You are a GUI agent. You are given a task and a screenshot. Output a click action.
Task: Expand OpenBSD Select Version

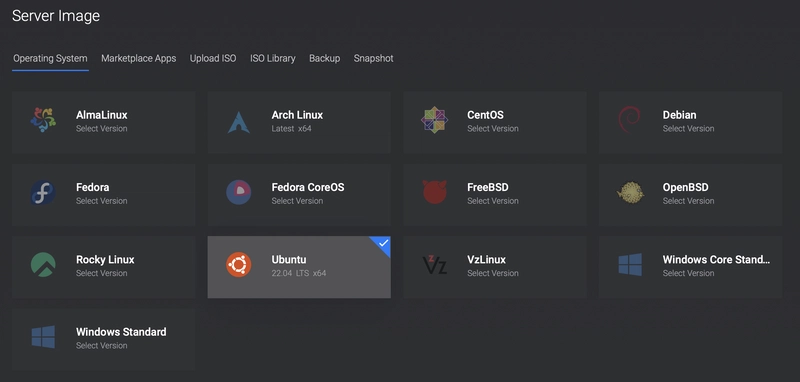688,201
